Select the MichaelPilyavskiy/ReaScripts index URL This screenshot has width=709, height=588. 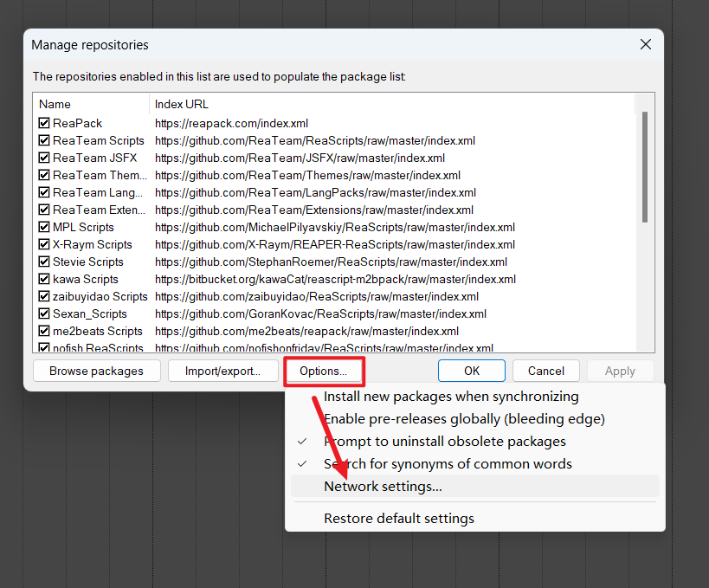pos(335,227)
